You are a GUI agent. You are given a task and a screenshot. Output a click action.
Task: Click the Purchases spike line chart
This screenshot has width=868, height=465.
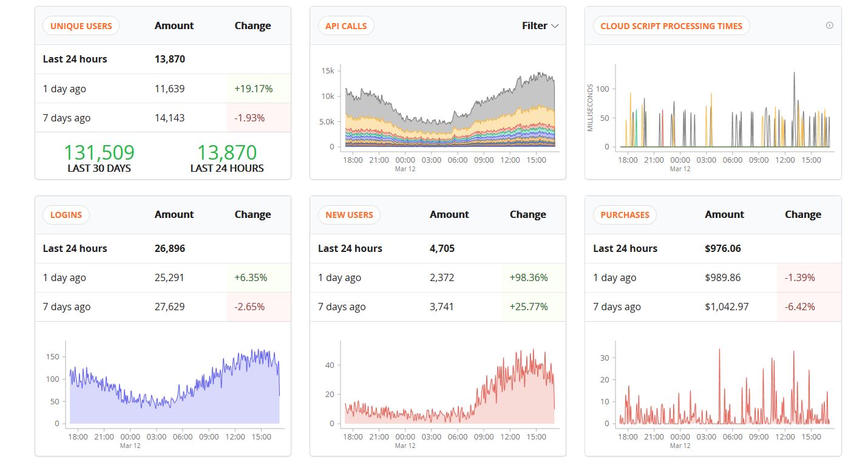pyautogui.click(x=719, y=389)
